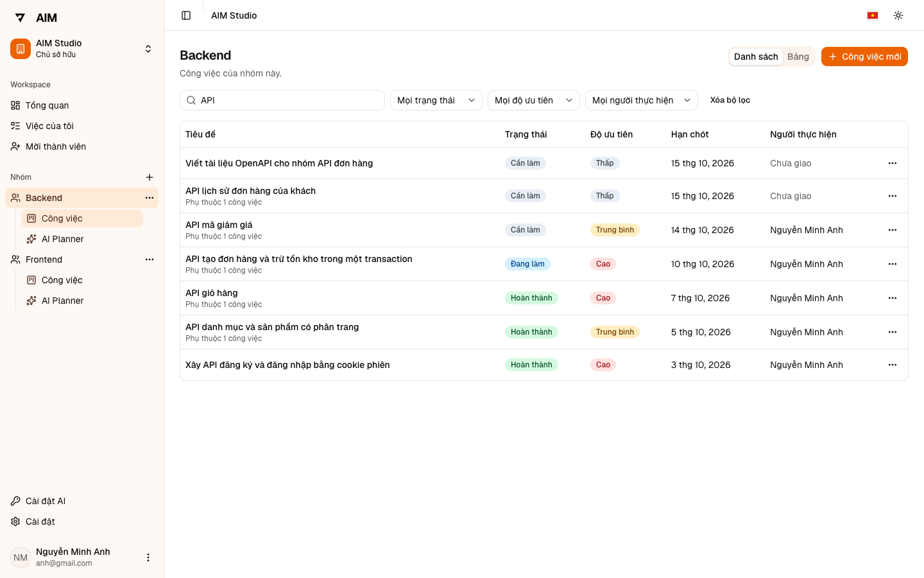Switch theme with the sun icon
The height and width of the screenshot is (578, 924).
898,15
